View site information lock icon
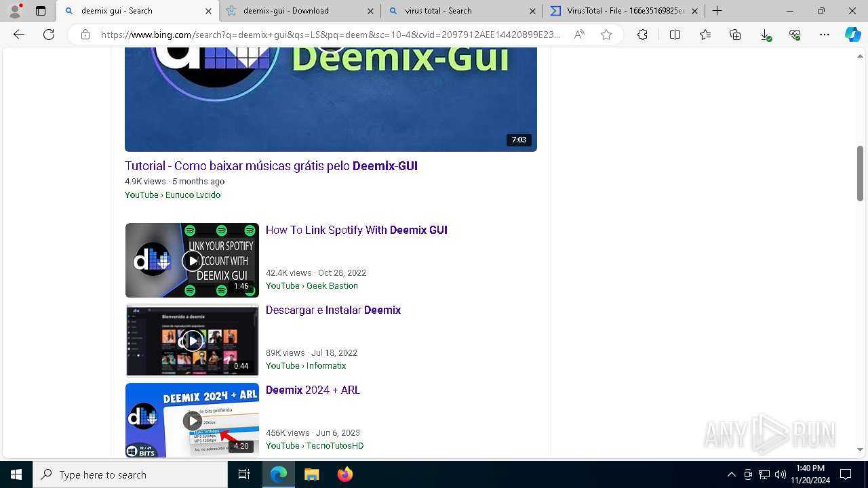 point(85,35)
